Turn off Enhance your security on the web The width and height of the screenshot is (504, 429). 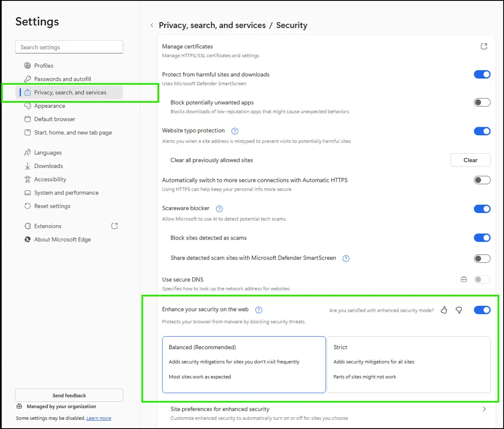tap(482, 310)
